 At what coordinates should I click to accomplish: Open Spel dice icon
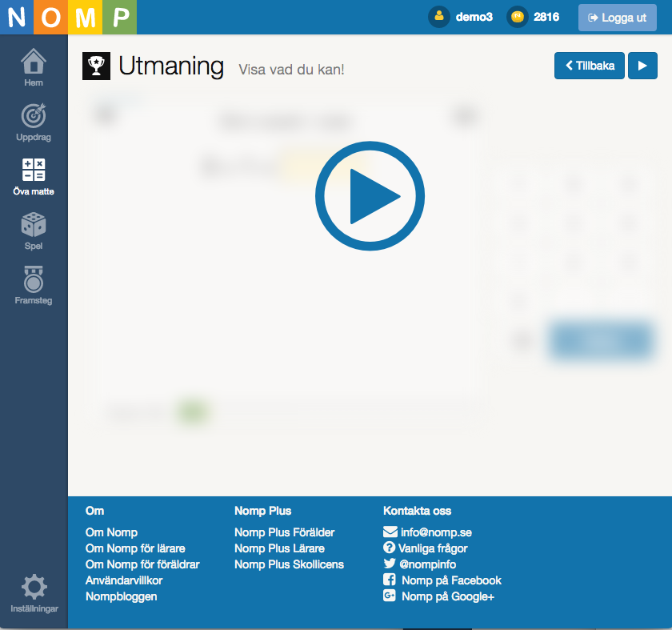pyautogui.click(x=34, y=224)
